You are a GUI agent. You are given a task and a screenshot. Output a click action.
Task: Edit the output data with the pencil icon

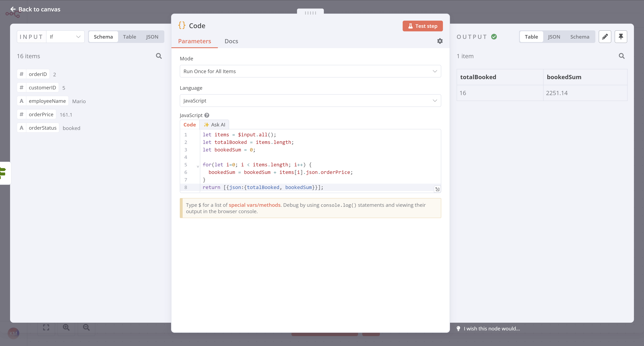[x=605, y=37]
